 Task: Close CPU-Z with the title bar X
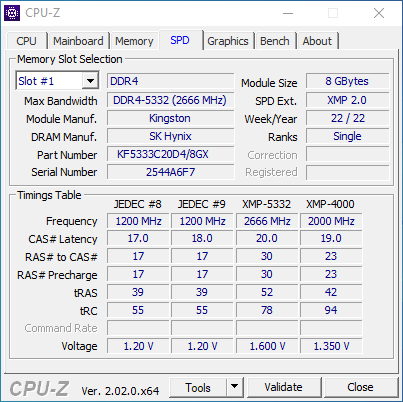[379, 13]
